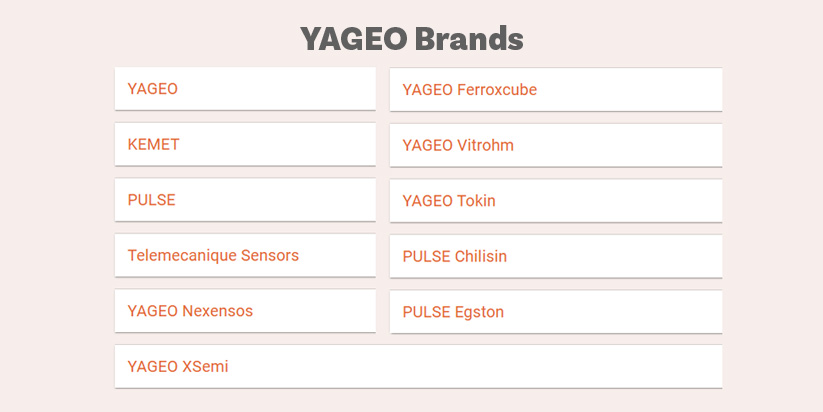Select the PULSE brand link

152,200
